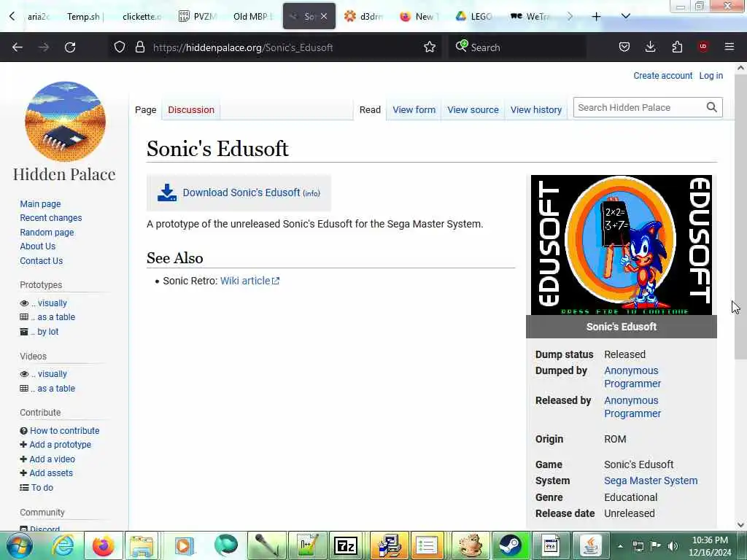Image resolution: width=747 pixels, height=560 pixels.
Task: Open the Firefox downloads panel
Action: (650, 47)
